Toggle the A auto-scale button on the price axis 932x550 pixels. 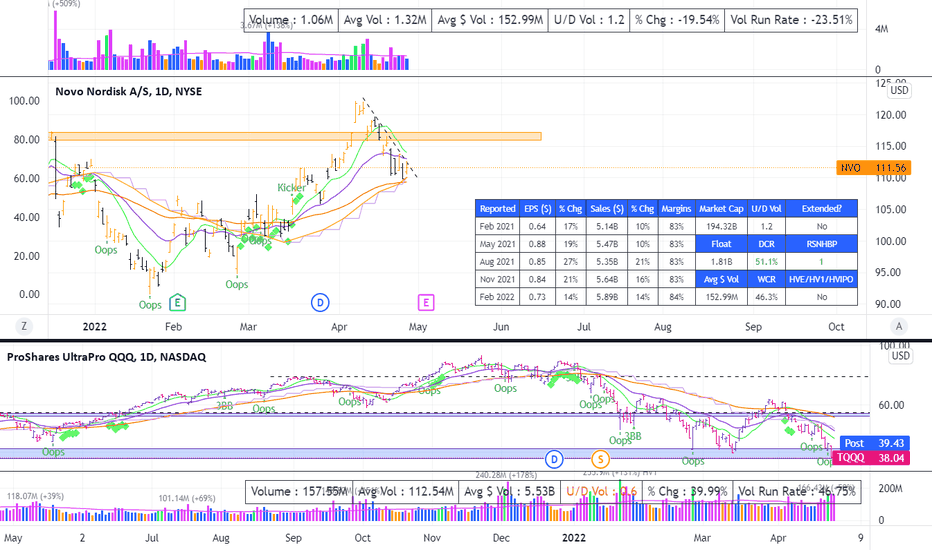click(899, 326)
